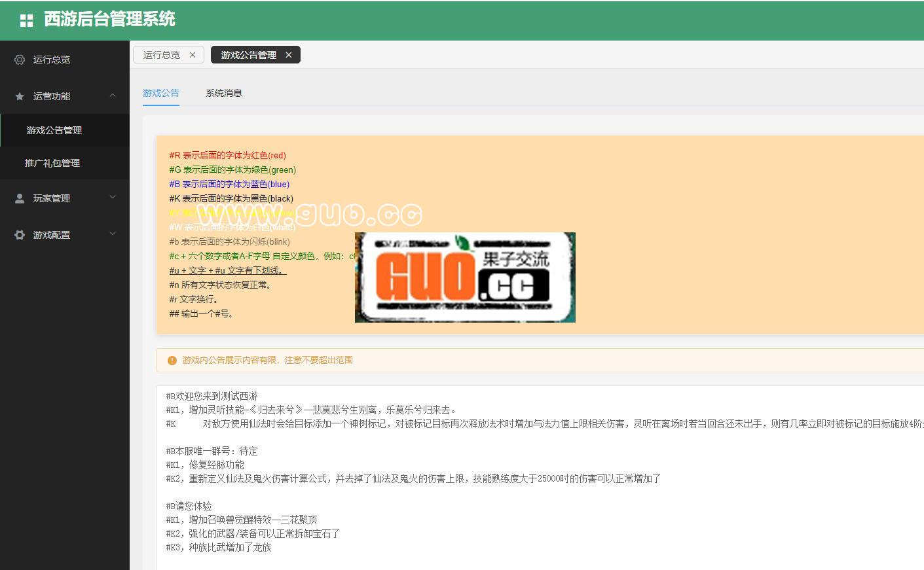Click the underlined #u + 文字 line
The height and width of the screenshot is (570, 924).
coord(228,270)
